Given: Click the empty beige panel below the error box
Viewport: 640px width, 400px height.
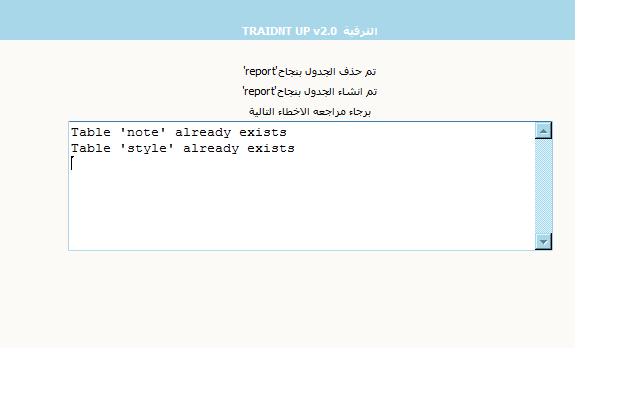Looking at the screenshot, I should [300, 300].
